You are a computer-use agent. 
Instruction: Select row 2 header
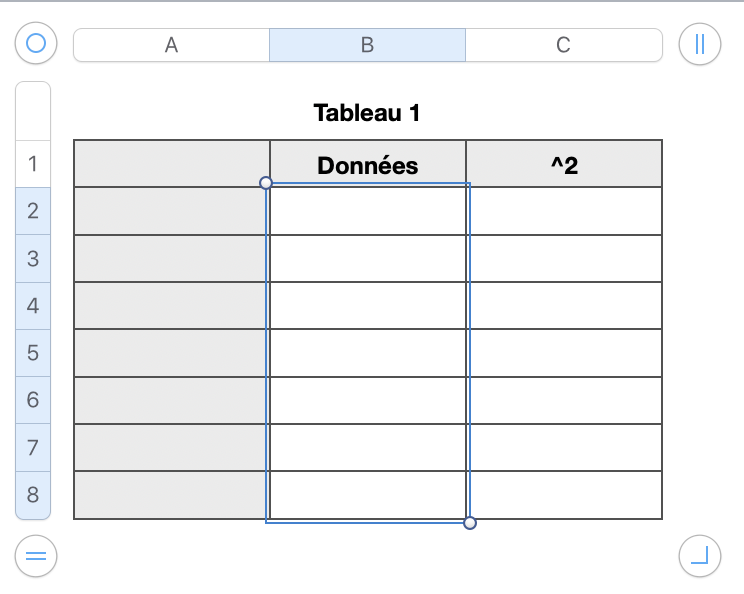(x=33, y=211)
